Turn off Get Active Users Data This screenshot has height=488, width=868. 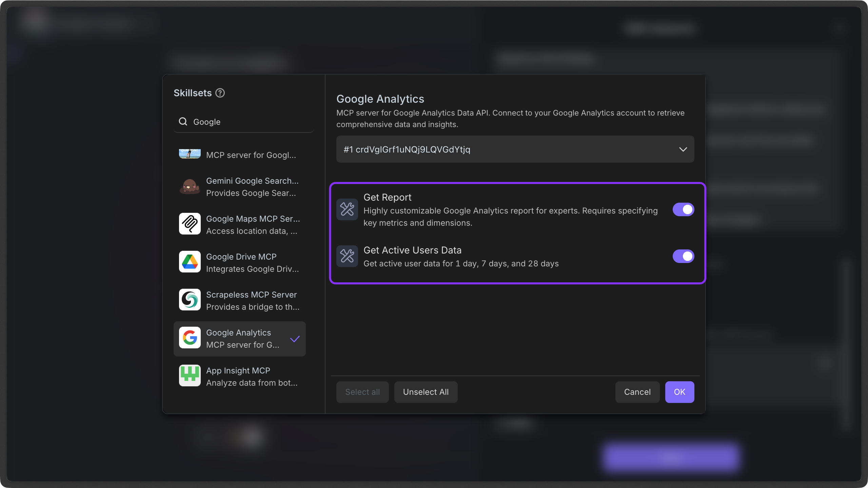click(683, 256)
